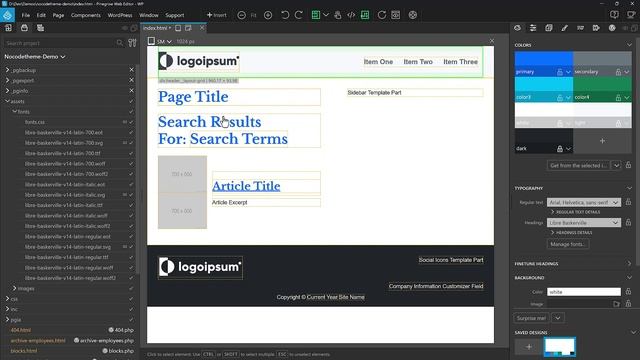Click the second green panel icon
Screen dimensions: 640x360
(x=365, y=15)
